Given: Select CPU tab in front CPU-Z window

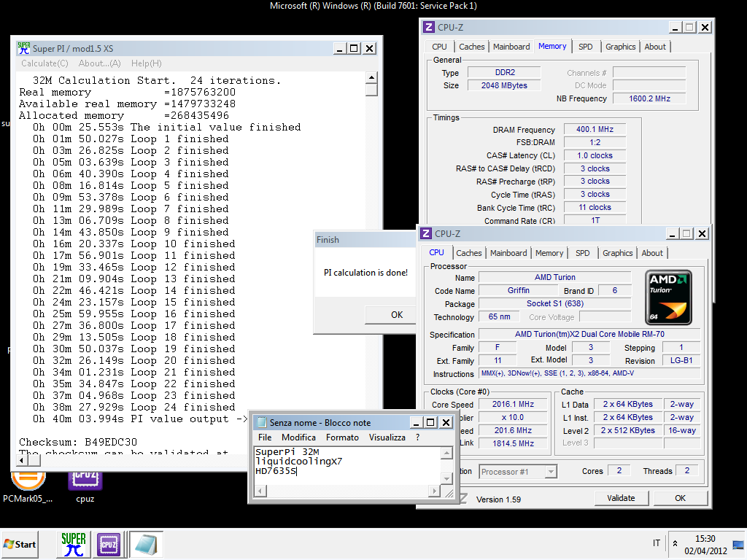Looking at the screenshot, I should coord(436,252).
